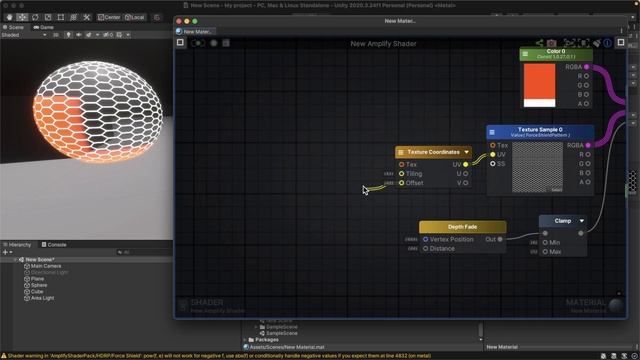Open the scene grid options dropdown arrow

pyautogui.click(x=128, y=35)
